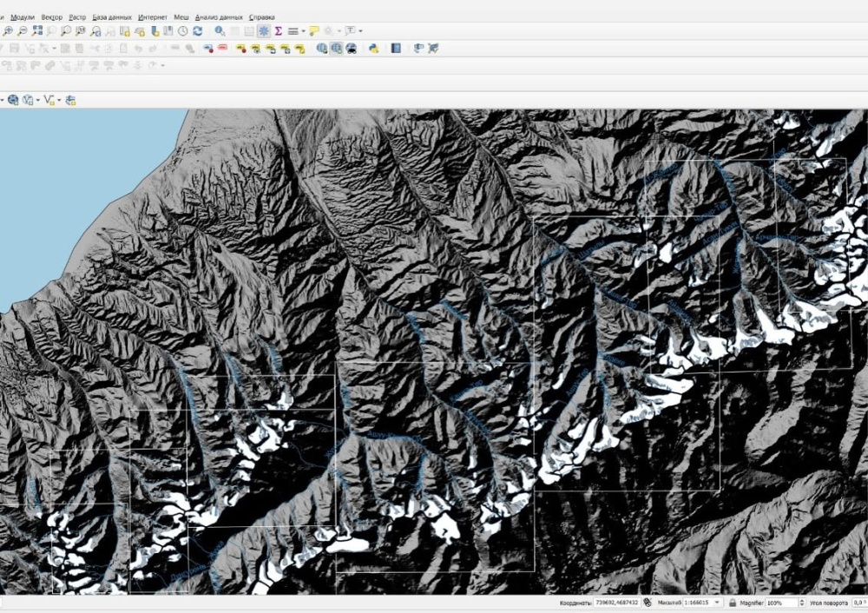This screenshot has width=868, height=613.
Task: Select the Measure Line tool
Action: pyautogui.click(x=293, y=31)
